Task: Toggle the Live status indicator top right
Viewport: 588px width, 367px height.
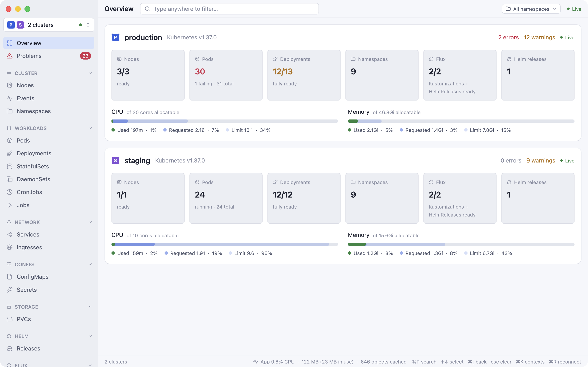Action: point(574,9)
